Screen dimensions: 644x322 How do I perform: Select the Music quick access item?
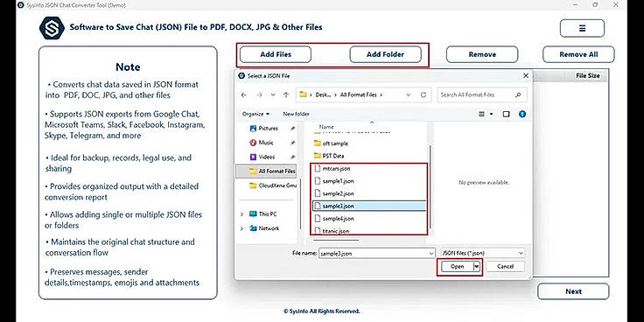coord(266,143)
